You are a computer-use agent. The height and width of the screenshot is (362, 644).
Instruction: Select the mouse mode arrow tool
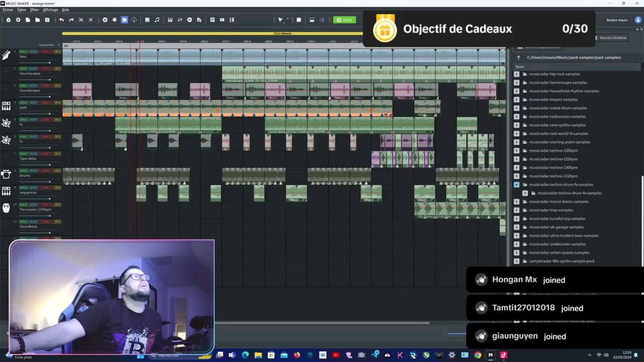pyautogui.click(x=281, y=20)
